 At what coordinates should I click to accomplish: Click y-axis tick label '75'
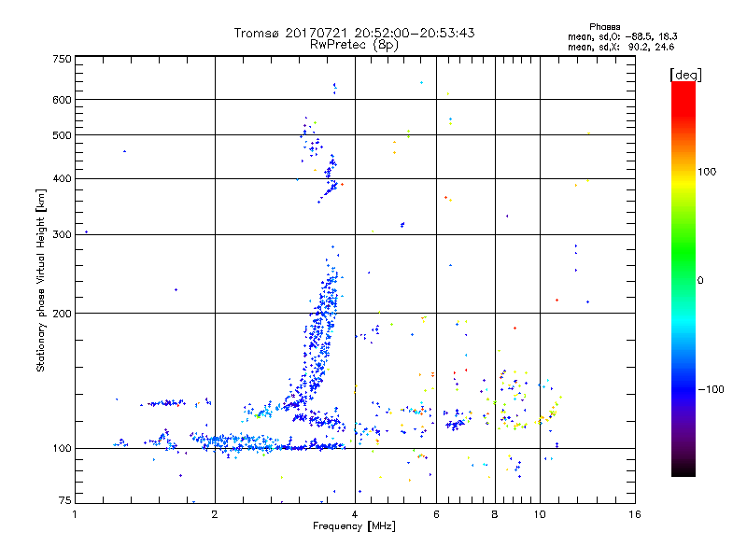click(65, 500)
